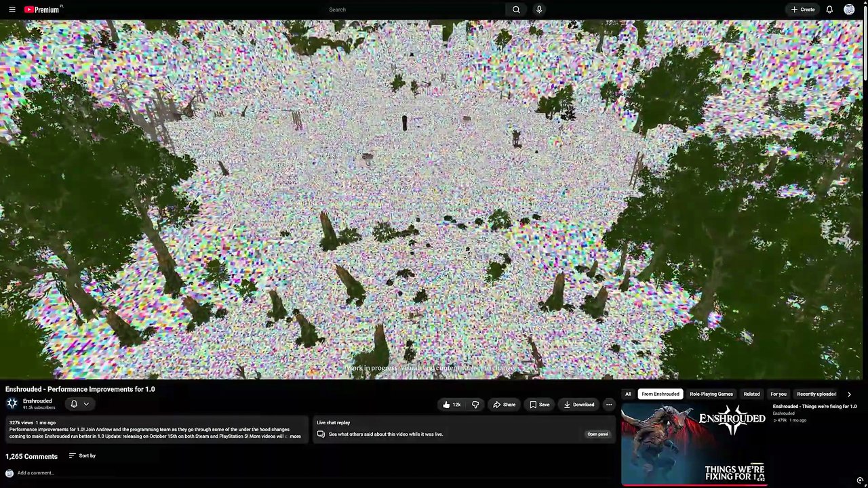Viewport: 868px width, 488px height.
Task: Open 'Things we're fixing for 1.0' thumbnail
Action: 694,445
